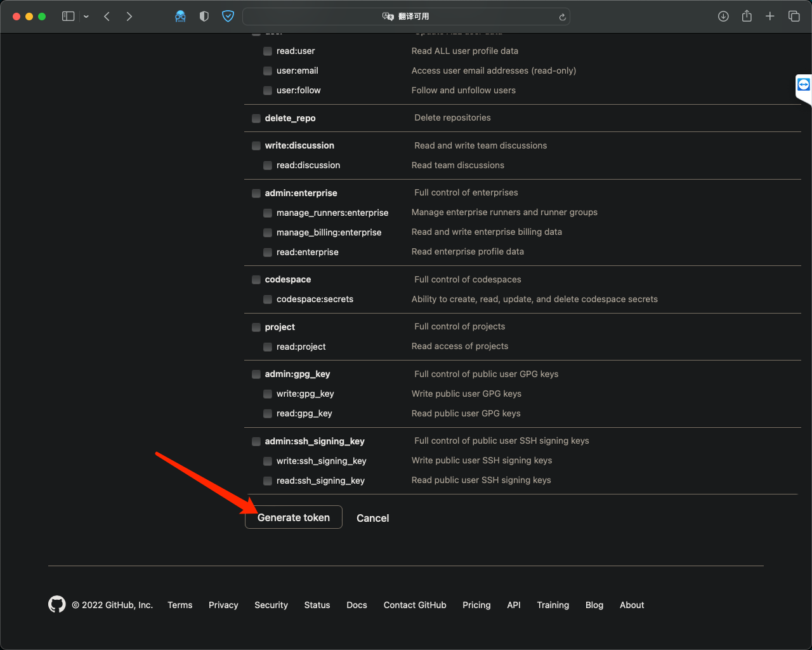The height and width of the screenshot is (650, 812).
Task: Click the TeamViewer icon at the right edge
Action: click(803, 83)
